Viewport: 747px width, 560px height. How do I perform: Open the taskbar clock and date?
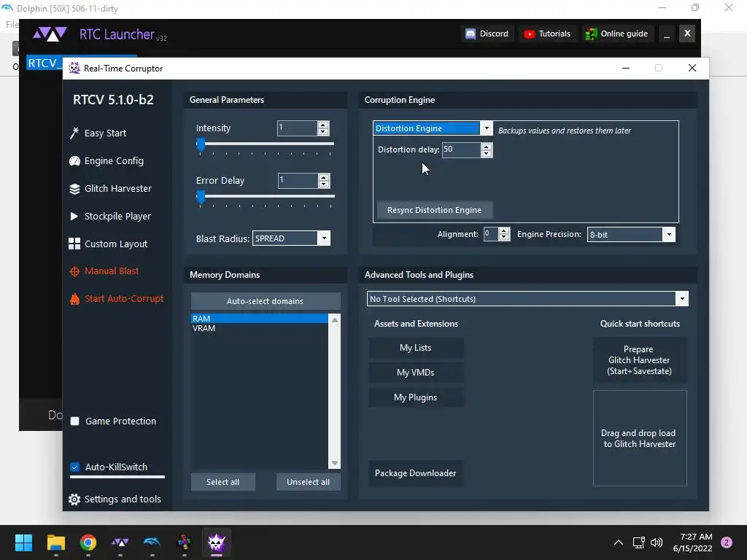point(693,542)
